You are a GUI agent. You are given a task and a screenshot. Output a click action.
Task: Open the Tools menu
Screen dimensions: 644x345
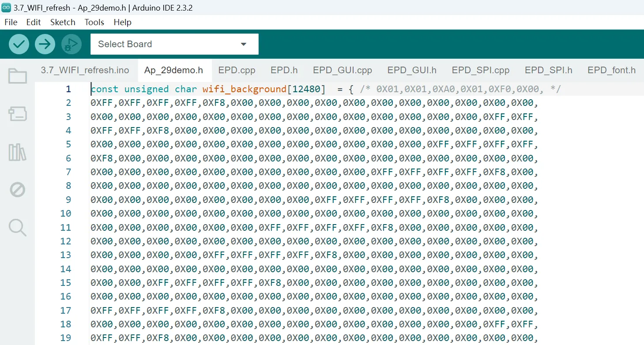(x=94, y=22)
